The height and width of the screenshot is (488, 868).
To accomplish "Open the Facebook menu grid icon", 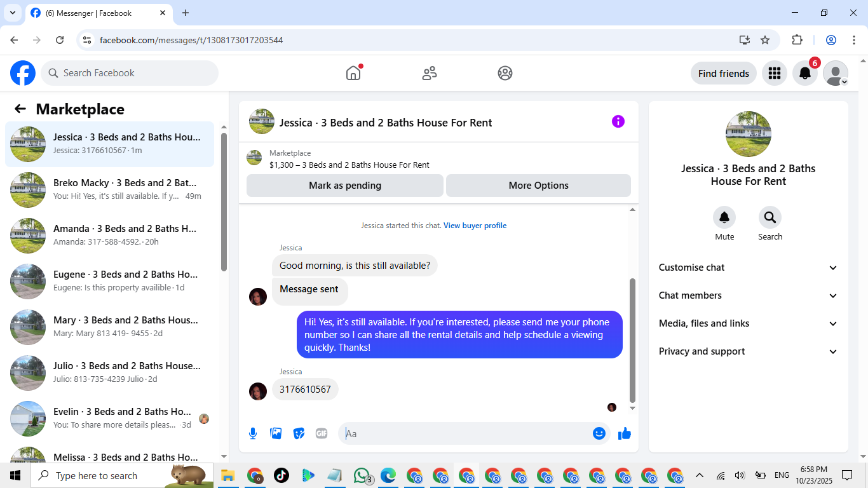I will click(x=774, y=73).
